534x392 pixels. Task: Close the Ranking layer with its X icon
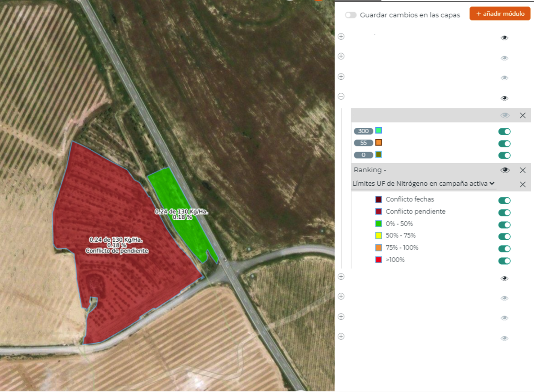point(522,170)
